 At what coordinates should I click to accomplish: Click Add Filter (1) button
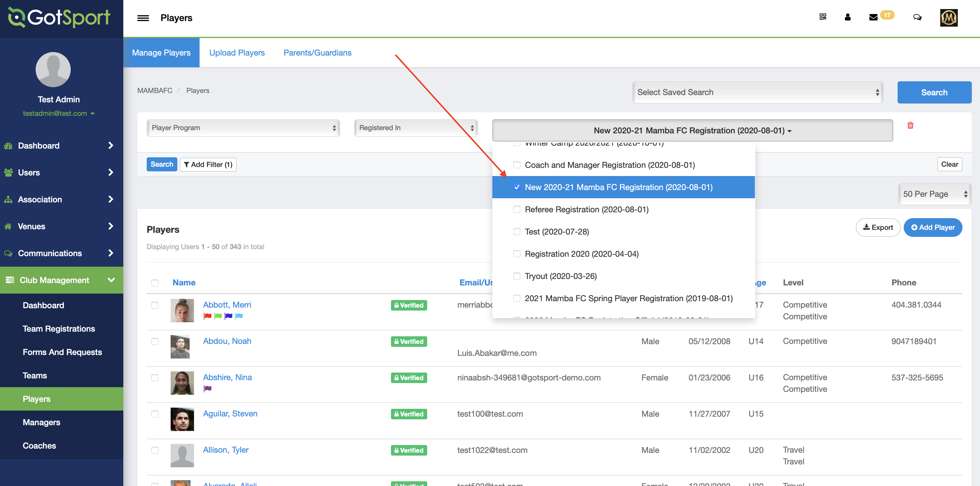(x=208, y=165)
